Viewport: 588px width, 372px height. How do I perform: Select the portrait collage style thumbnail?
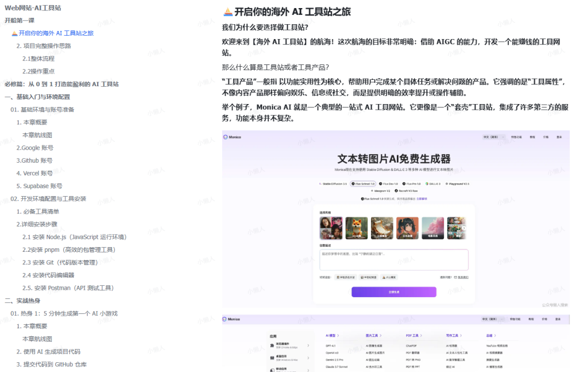click(331, 228)
